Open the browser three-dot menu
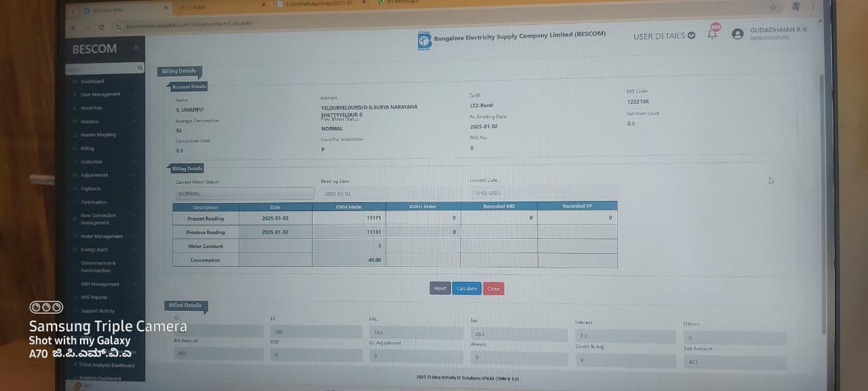Viewport: 868px width, 391px height. point(813,6)
